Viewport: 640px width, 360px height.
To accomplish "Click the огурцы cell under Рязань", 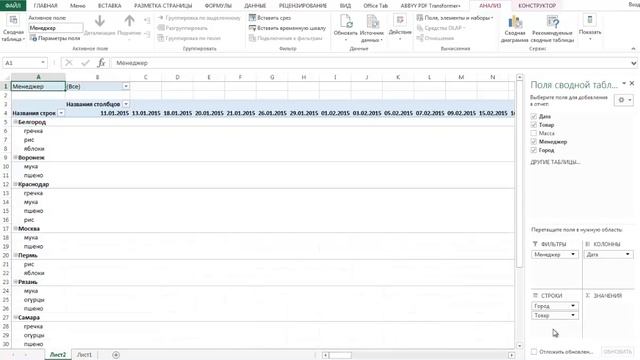I will pos(38,300).
